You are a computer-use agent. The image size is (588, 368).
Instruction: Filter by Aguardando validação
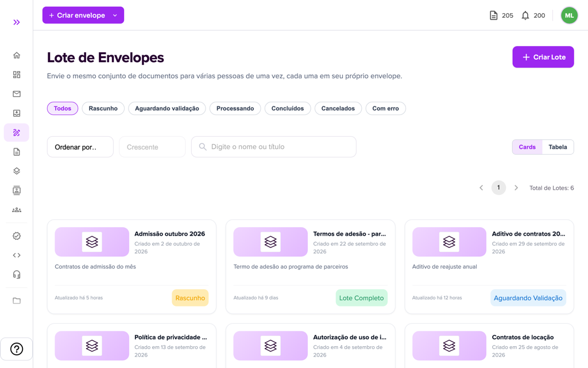tap(167, 108)
